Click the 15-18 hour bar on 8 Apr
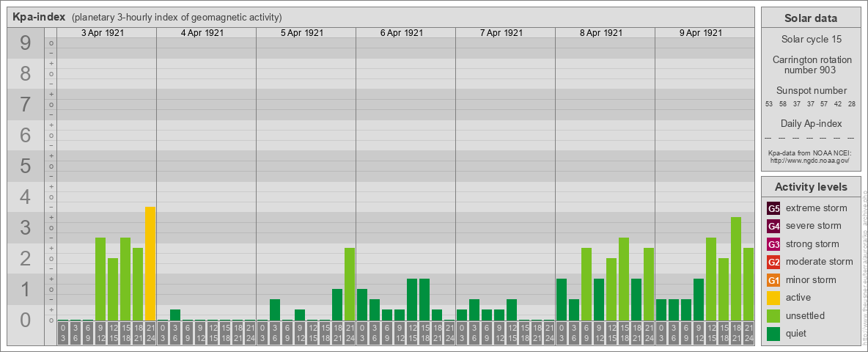The width and height of the screenshot is (868, 352). (624, 279)
